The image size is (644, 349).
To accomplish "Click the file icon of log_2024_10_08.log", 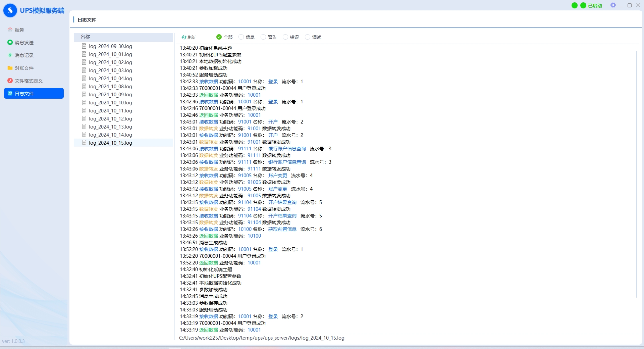I will click(84, 86).
